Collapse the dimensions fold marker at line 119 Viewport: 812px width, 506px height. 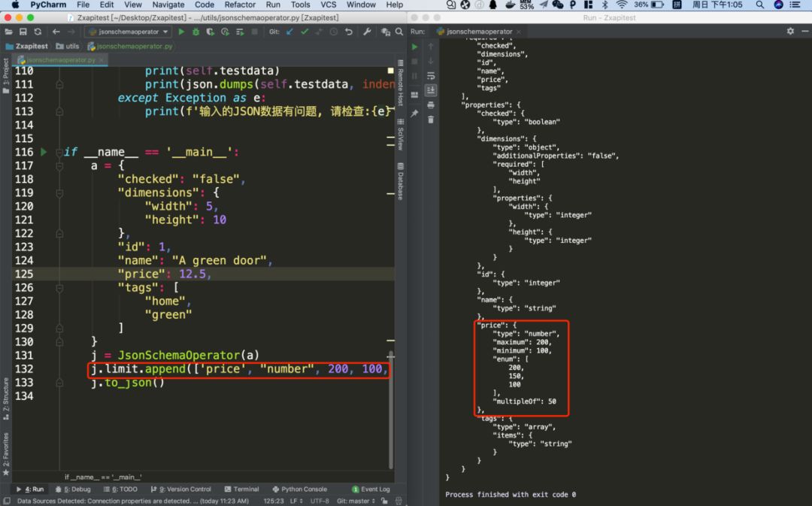pos(59,192)
